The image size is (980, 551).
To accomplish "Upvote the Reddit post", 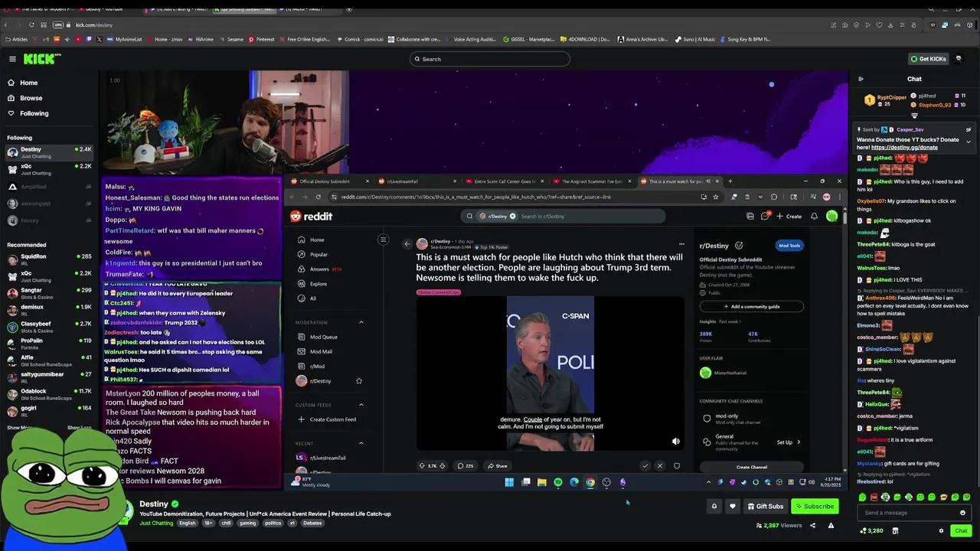I will coord(422,465).
